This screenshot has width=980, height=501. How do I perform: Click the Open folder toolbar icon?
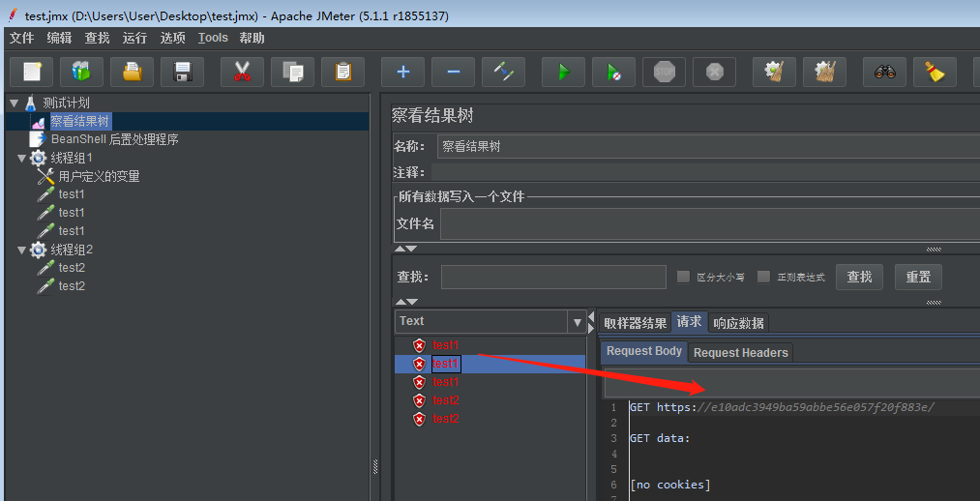[x=132, y=72]
